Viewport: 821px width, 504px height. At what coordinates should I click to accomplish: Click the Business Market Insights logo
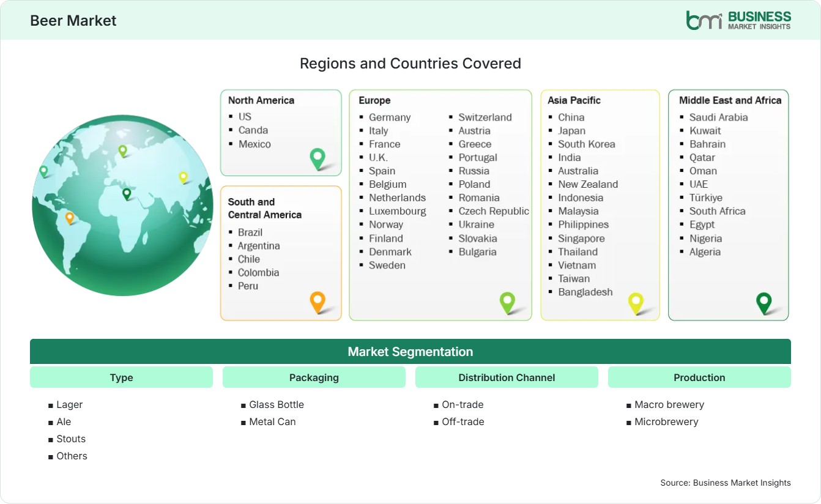738,20
